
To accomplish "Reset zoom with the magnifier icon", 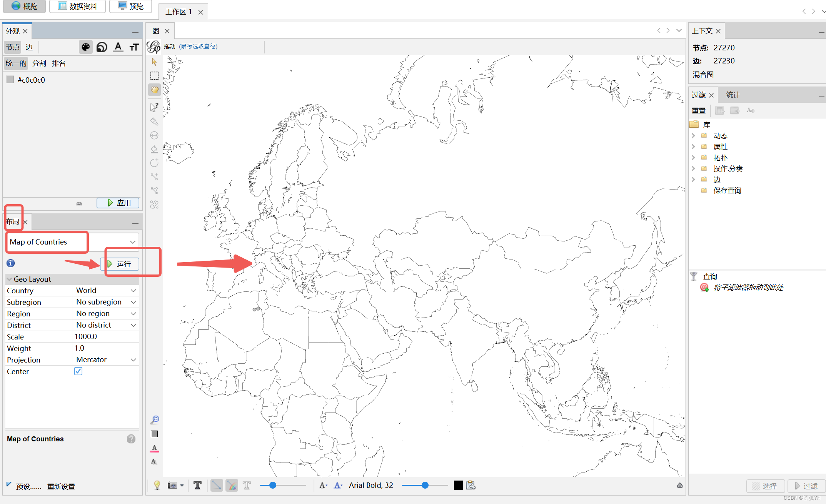I will click(x=154, y=419).
